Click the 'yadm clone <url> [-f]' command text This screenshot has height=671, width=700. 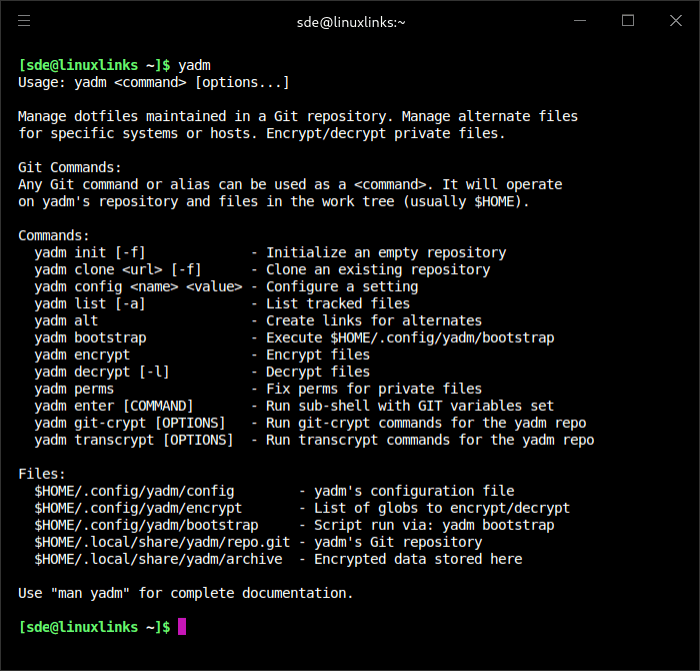[118, 270]
